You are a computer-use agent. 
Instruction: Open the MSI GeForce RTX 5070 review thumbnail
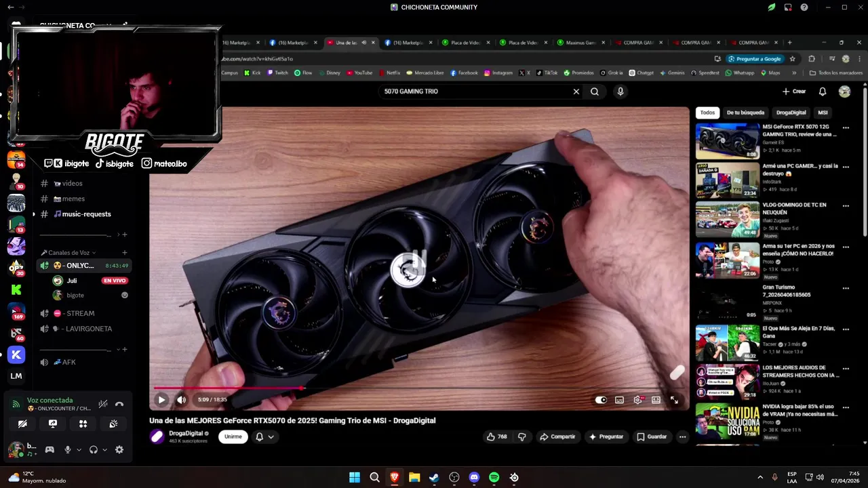pyautogui.click(x=727, y=141)
